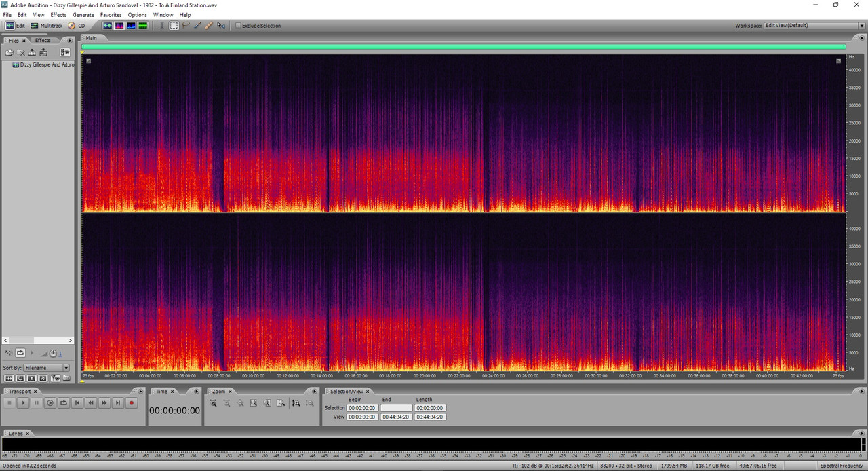Select Spectral Pan display icon
This screenshot has width=868, height=471.
tap(131, 26)
